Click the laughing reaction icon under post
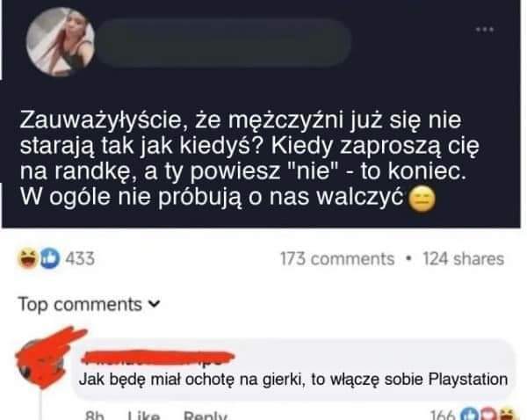Screen dimensions: 527x420 click(x=27, y=258)
